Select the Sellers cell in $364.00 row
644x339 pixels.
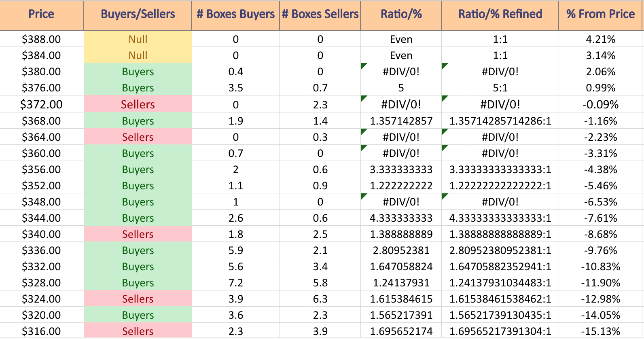click(x=138, y=137)
